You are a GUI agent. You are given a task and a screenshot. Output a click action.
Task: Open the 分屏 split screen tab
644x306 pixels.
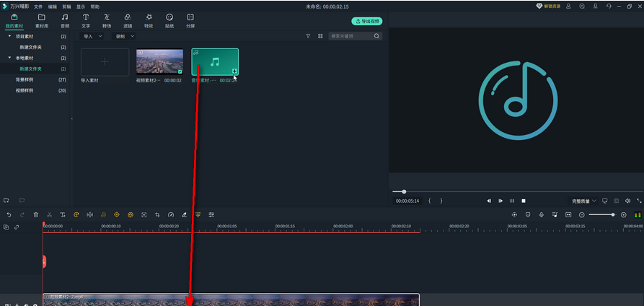pos(190,21)
